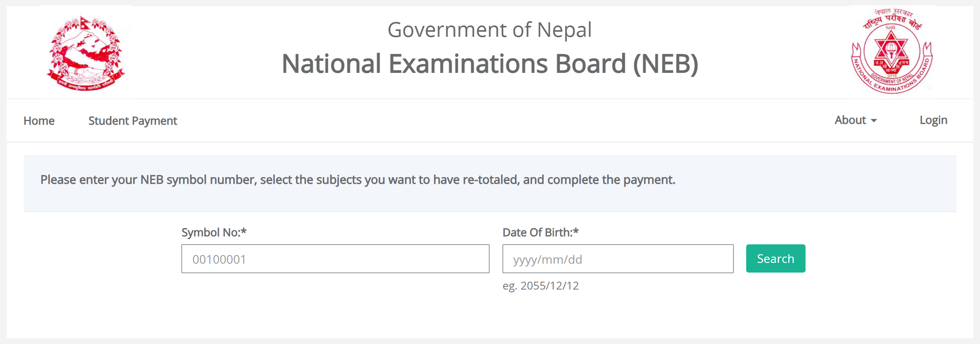The image size is (980, 344).
Task: Click the National Examinations Board (NEB) title
Action: 490,64
